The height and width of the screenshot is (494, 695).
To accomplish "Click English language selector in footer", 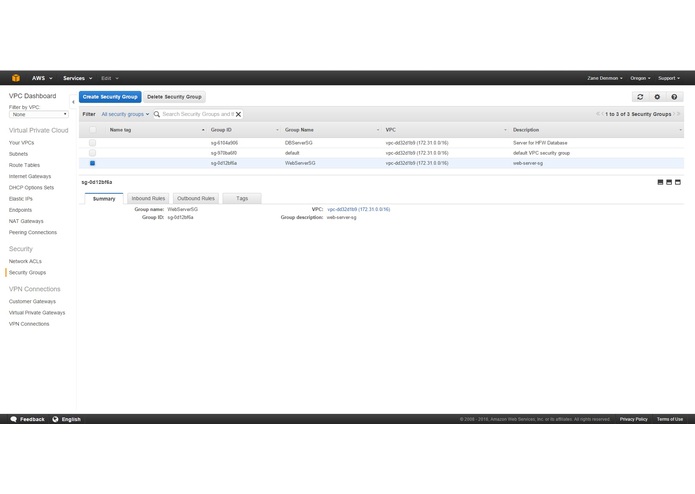I will point(71,419).
